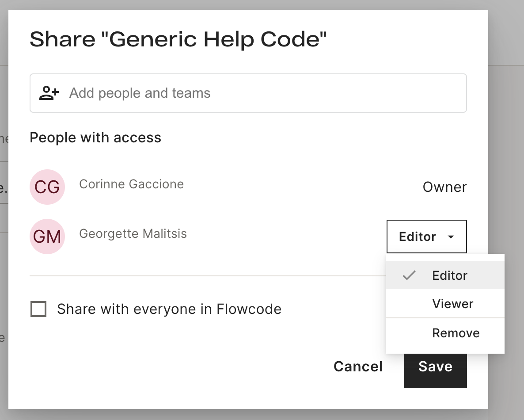Click the Owner role label

pos(444,187)
